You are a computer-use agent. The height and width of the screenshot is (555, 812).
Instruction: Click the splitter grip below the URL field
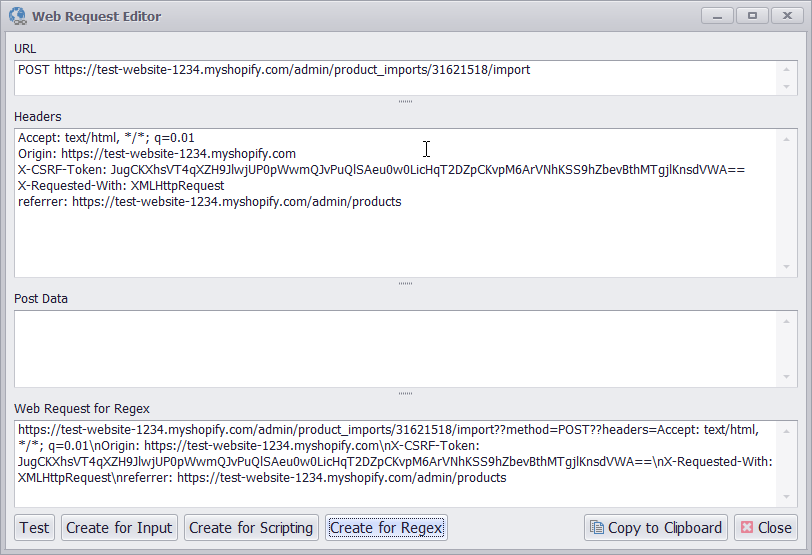coord(405,102)
